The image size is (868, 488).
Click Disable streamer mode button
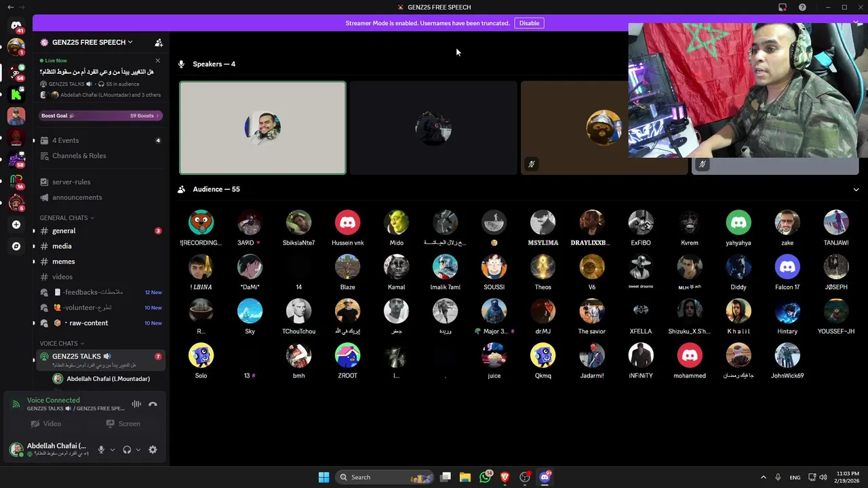(x=529, y=23)
